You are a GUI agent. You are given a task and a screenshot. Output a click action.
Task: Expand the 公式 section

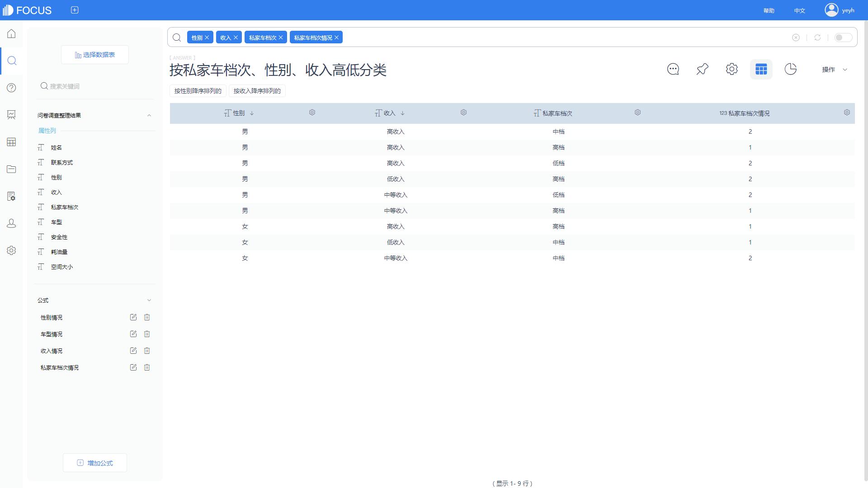[149, 300]
